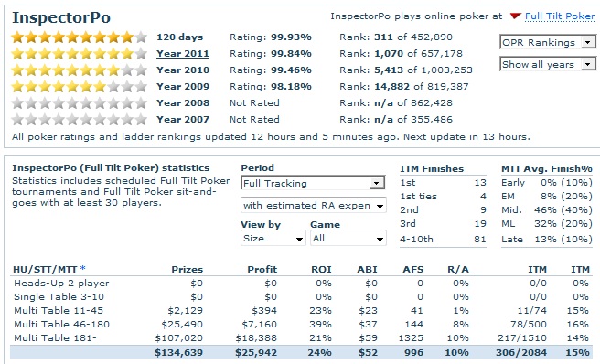Click the Late 13% (10%) row

(x=547, y=240)
